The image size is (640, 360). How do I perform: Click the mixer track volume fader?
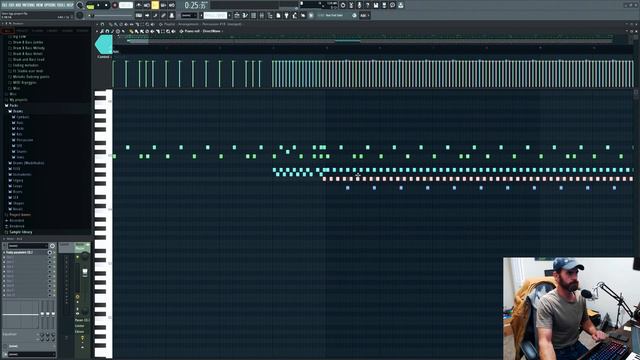pos(85,273)
